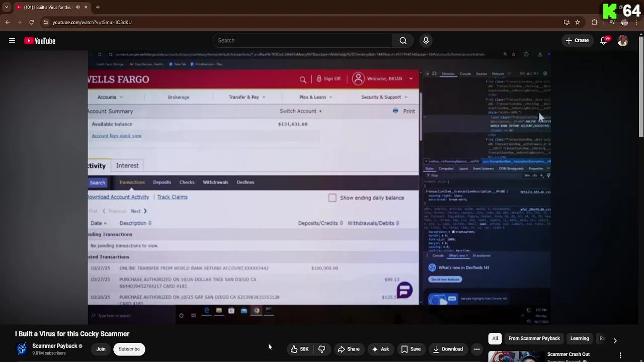This screenshot has width=644, height=362.
Task: Select the All chip
Action: pyautogui.click(x=495, y=339)
